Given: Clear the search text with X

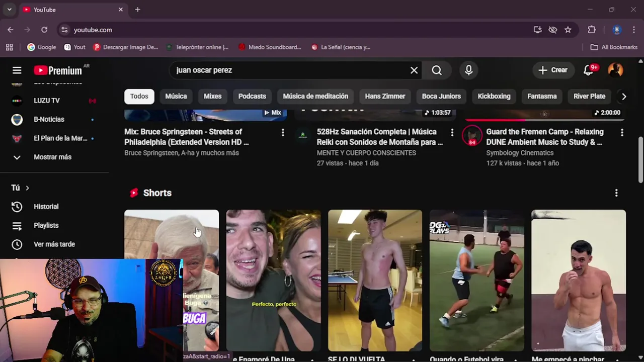Looking at the screenshot, I should [x=414, y=70].
